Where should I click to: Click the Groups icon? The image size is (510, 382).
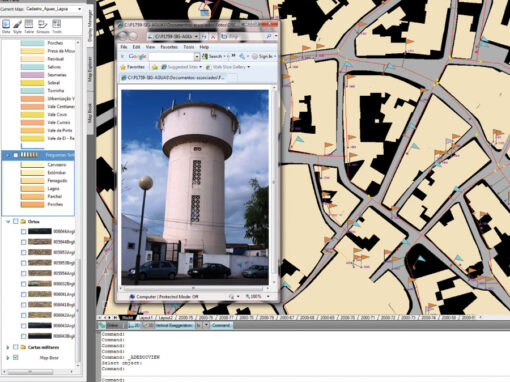(x=43, y=26)
